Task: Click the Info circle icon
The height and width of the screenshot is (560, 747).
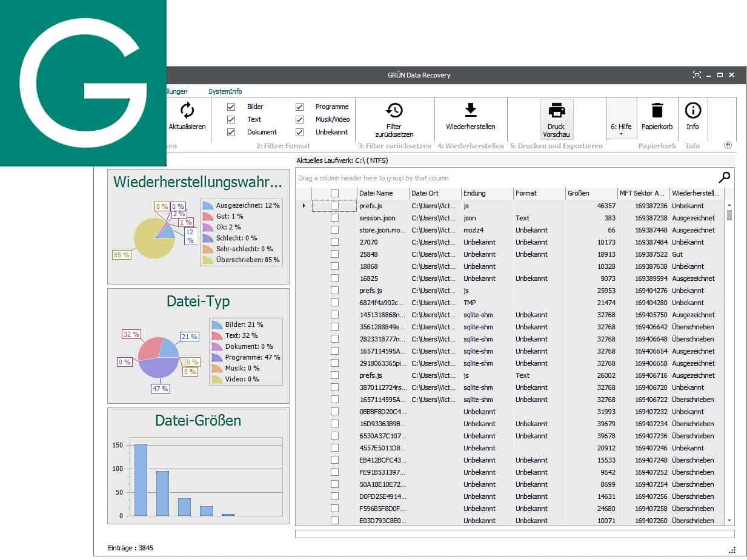Action: (692, 110)
